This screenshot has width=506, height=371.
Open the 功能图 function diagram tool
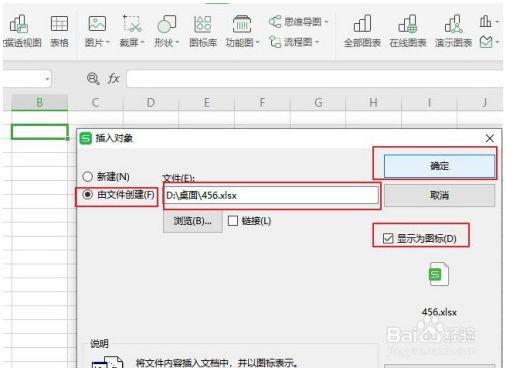click(x=242, y=24)
